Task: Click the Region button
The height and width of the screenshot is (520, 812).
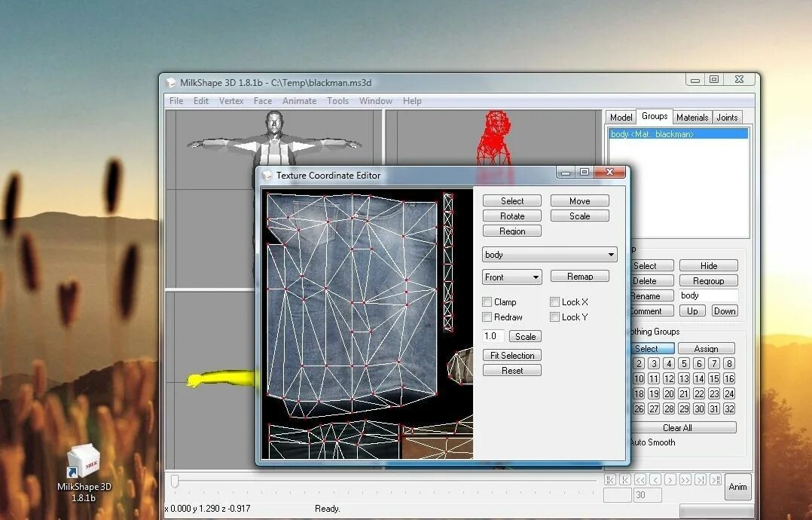Action: [x=512, y=231]
